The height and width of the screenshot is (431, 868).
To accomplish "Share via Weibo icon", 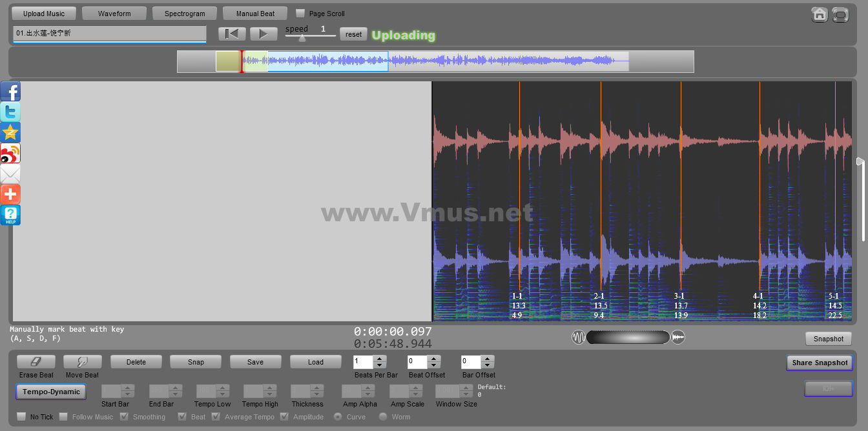I will click(x=10, y=154).
